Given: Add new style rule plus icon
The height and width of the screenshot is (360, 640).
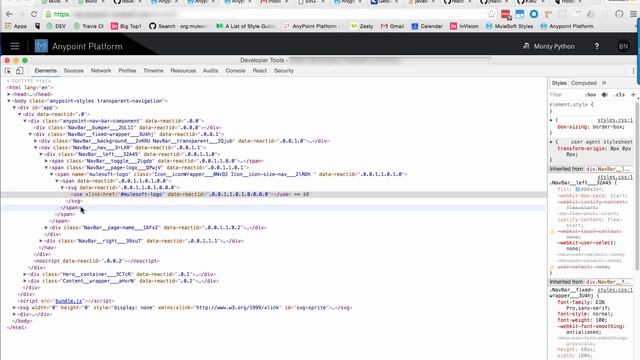Looking at the screenshot, I should [633, 95].
